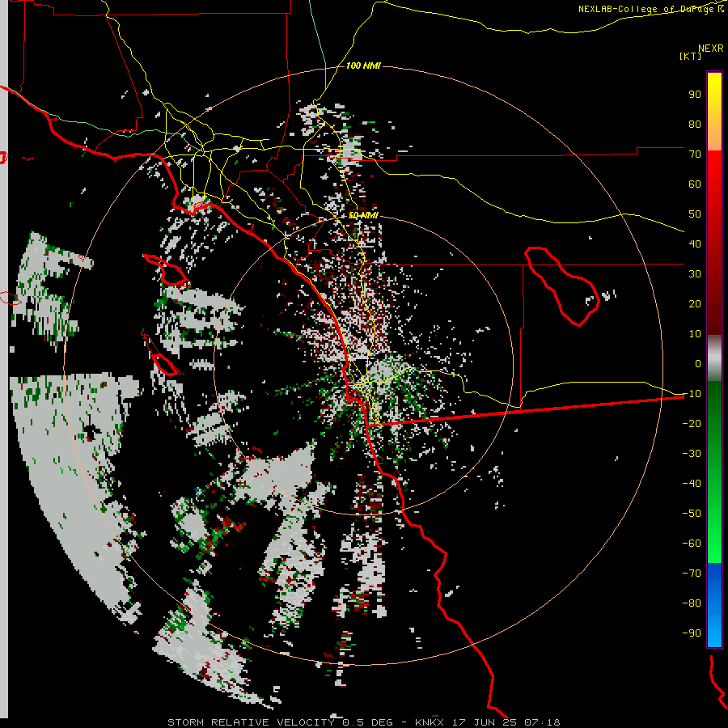Click the 80 value on the velocity scale
The image size is (728, 728).
tap(695, 125)
